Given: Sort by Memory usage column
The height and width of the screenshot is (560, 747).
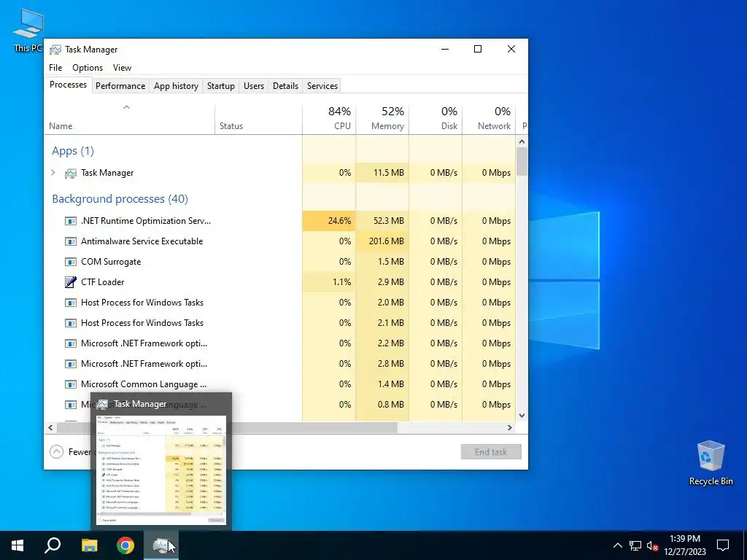Looking at the screenshot, I should (x=382, y=119).
